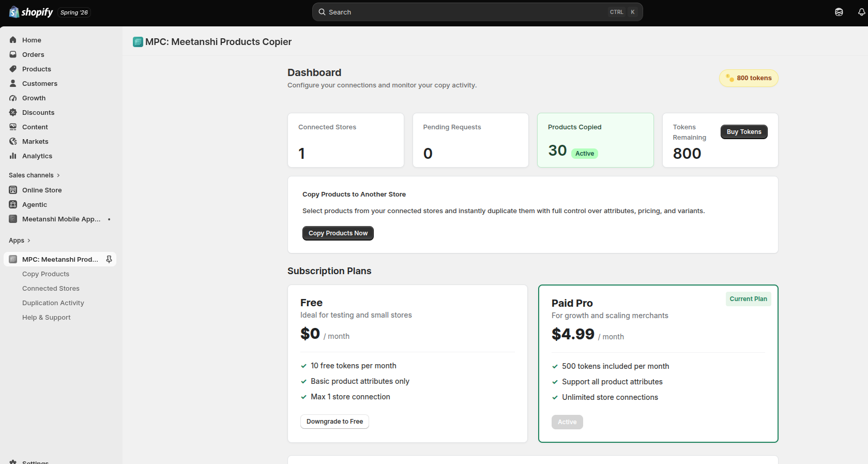Click the Settings gear icon

13,462
